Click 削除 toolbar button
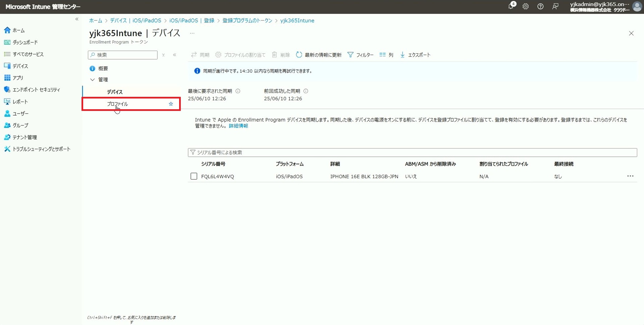This screenshot has height=325, width=644. pos(281,55)
